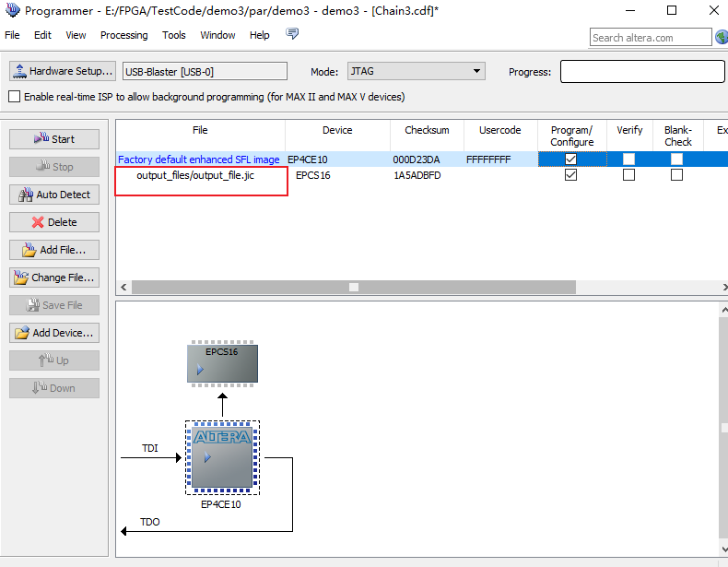
Task: Click the diagram pane's scroll up arrow
Action: click(723, 309)
